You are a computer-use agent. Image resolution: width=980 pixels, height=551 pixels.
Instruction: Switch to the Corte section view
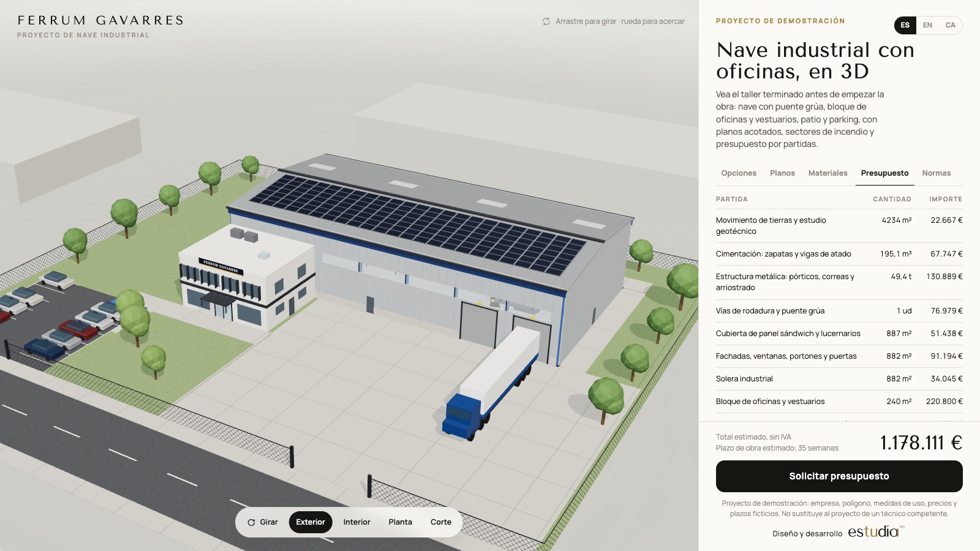[441, 522]
